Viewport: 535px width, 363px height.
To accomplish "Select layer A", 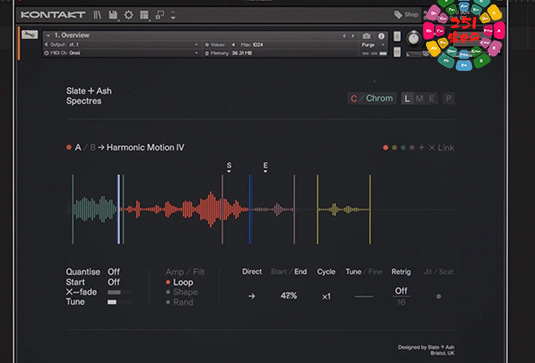I will click(78, 147).
